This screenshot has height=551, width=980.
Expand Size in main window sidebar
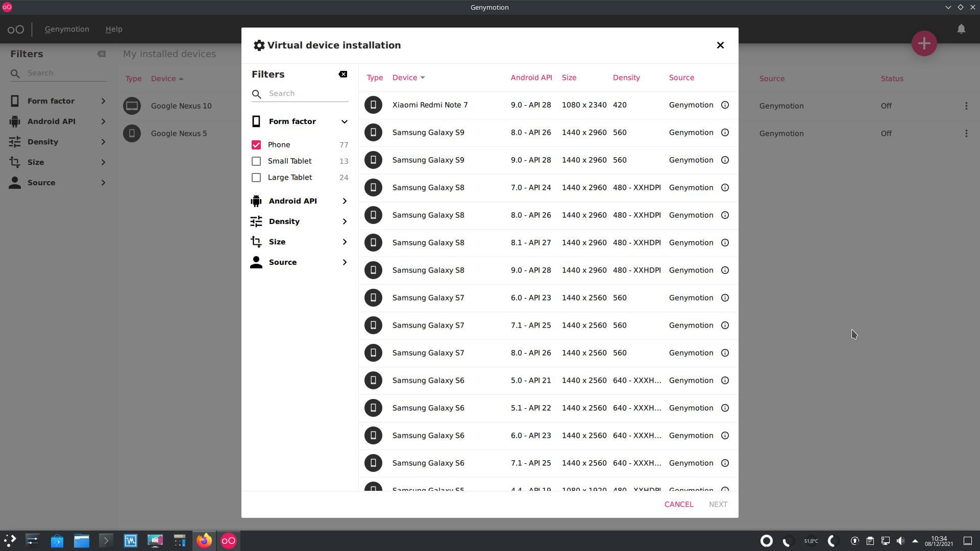pyautogui.click(x=103, y=162)
